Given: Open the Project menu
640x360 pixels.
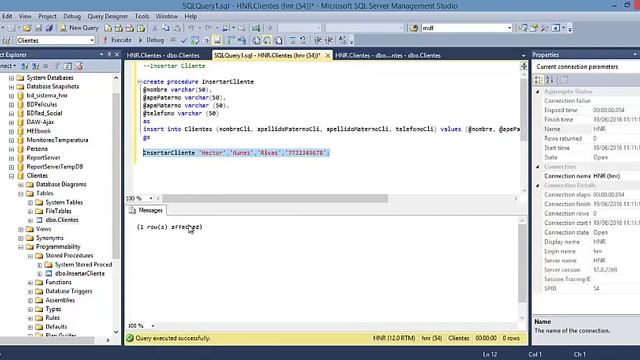Looking at the screenshot, I should 47,16.
